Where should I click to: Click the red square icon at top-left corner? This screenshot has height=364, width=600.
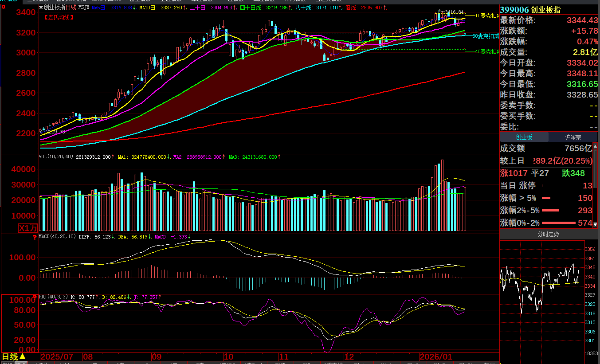[4, 7]
